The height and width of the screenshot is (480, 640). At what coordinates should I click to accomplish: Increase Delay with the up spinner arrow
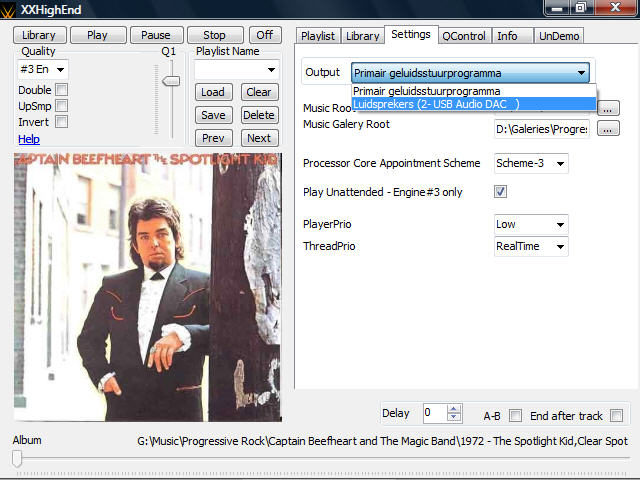(x=454, y=409)
